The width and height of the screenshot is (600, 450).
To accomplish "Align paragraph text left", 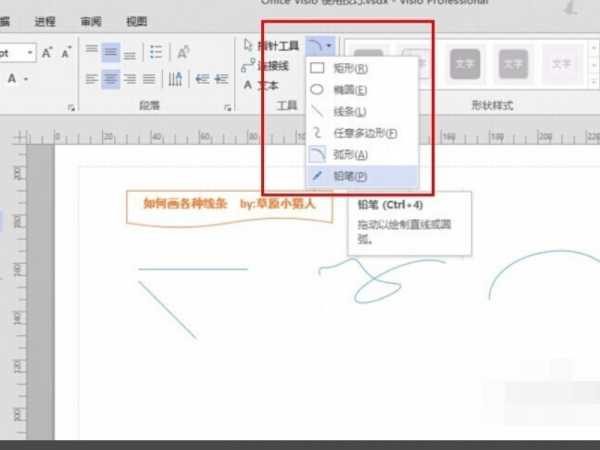I will point(91,79).
